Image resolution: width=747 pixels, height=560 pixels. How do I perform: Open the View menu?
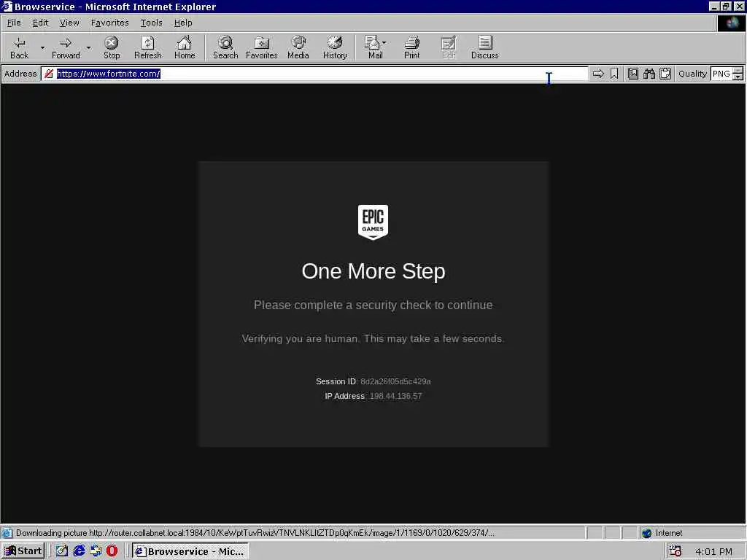pos(69,23)
